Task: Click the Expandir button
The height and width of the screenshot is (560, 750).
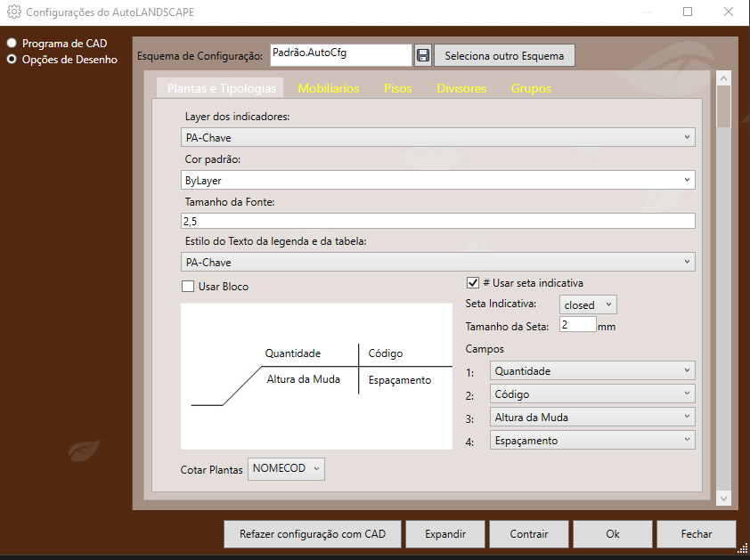Action: pyautogui.click(x=445, y=534)
